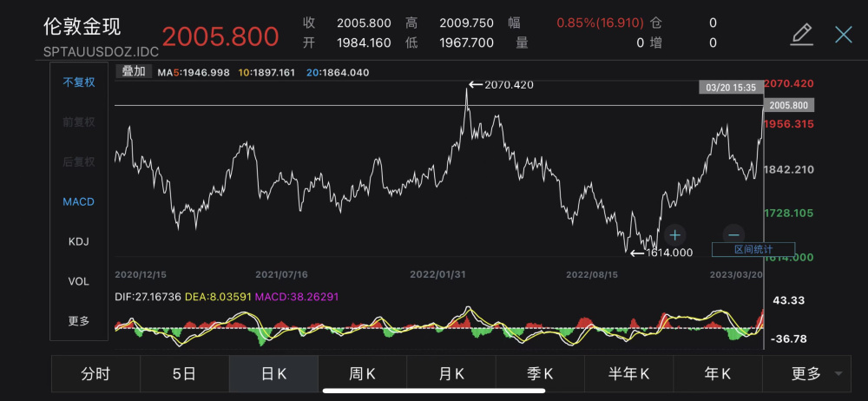
Task: Click the 03/20 15:35 crosshair time label
Action: (x=731, y=88)
